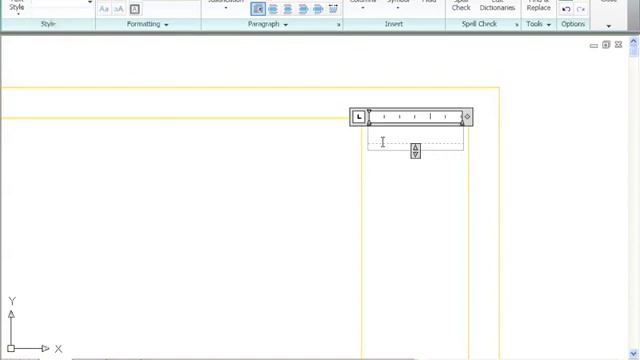Click the tab ruler bar

pyautogui.click(x=416, y=117)
